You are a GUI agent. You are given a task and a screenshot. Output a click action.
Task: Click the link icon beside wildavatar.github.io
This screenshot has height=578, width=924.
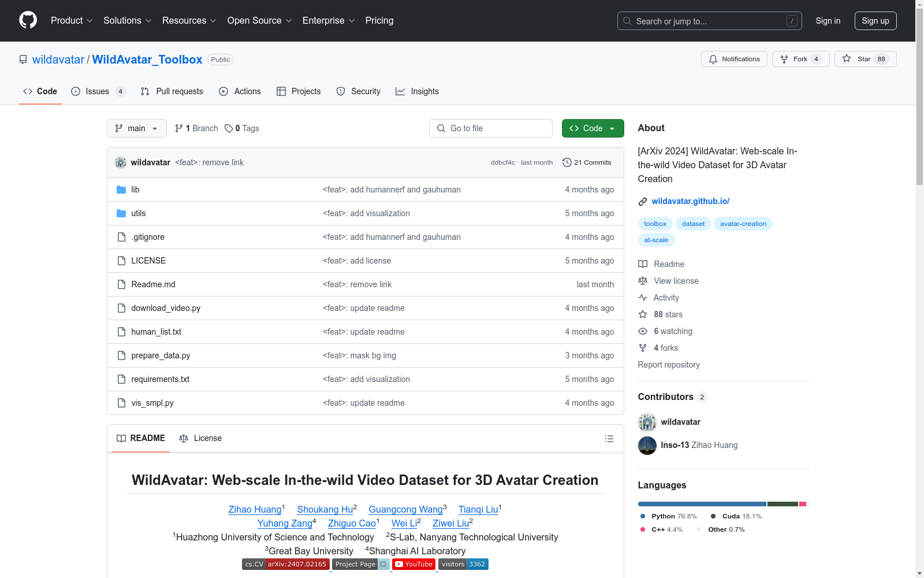point(643,201)
